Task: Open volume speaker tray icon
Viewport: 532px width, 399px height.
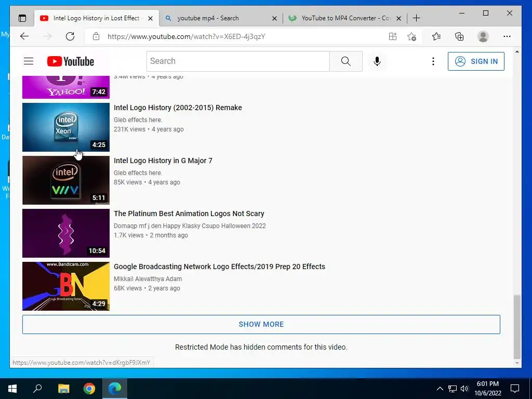Action: [x=464, y=389]
